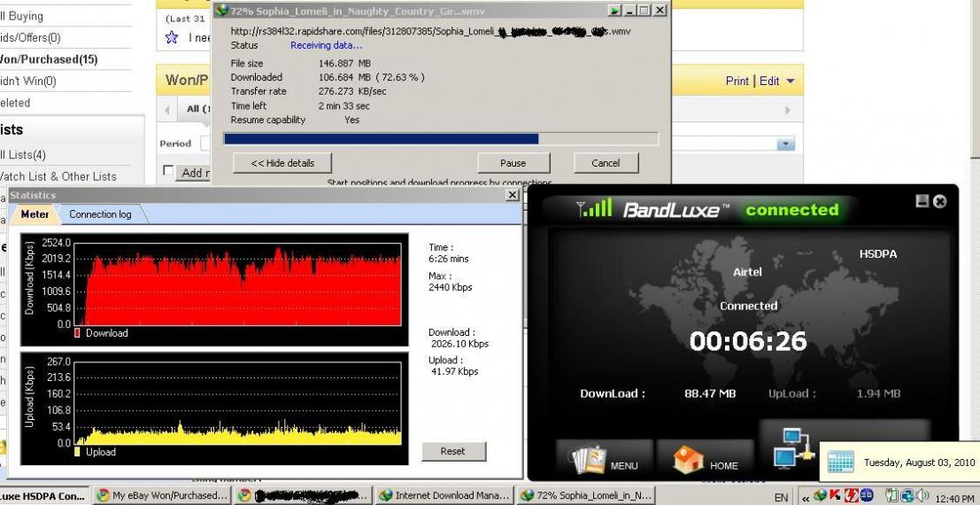Open the BandLuxe HSDPA Con... taskbar button

(x=43, y=495)
